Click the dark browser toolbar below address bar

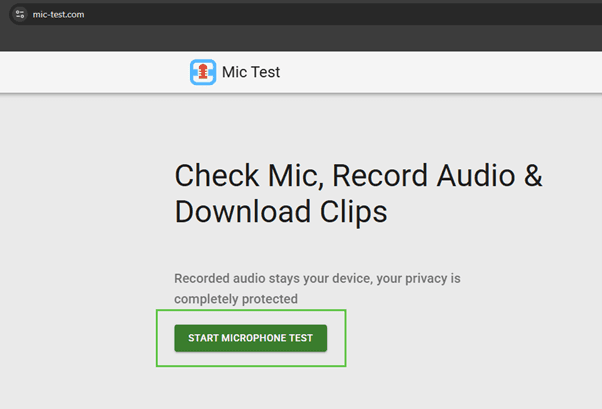point(300,40)
